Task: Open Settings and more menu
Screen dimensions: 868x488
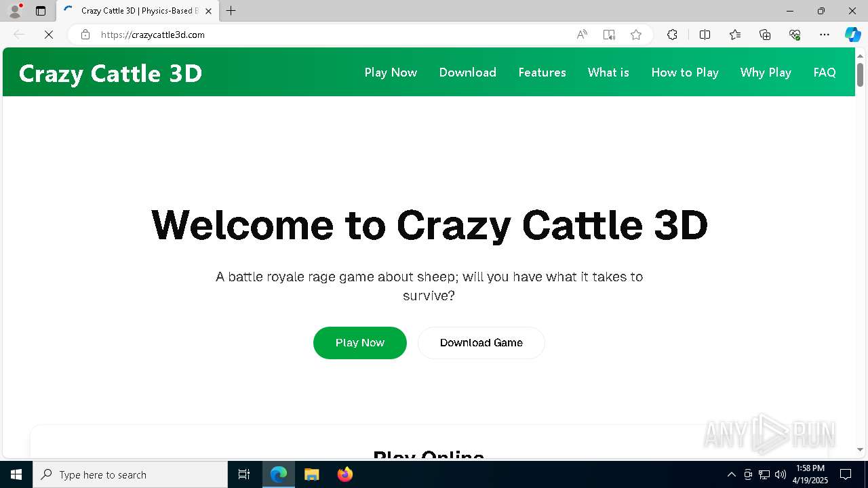Action: coord(825,35)
